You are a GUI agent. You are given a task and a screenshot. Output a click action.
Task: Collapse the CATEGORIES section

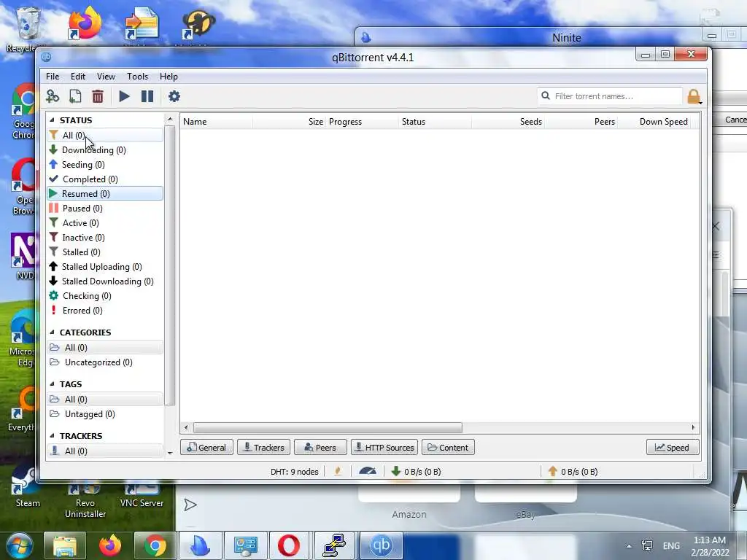[x=52, y=332]
